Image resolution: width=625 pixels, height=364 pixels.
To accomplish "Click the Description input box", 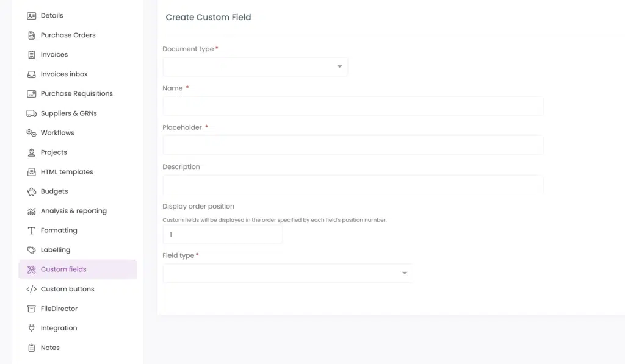I will (x=353, y=185).
